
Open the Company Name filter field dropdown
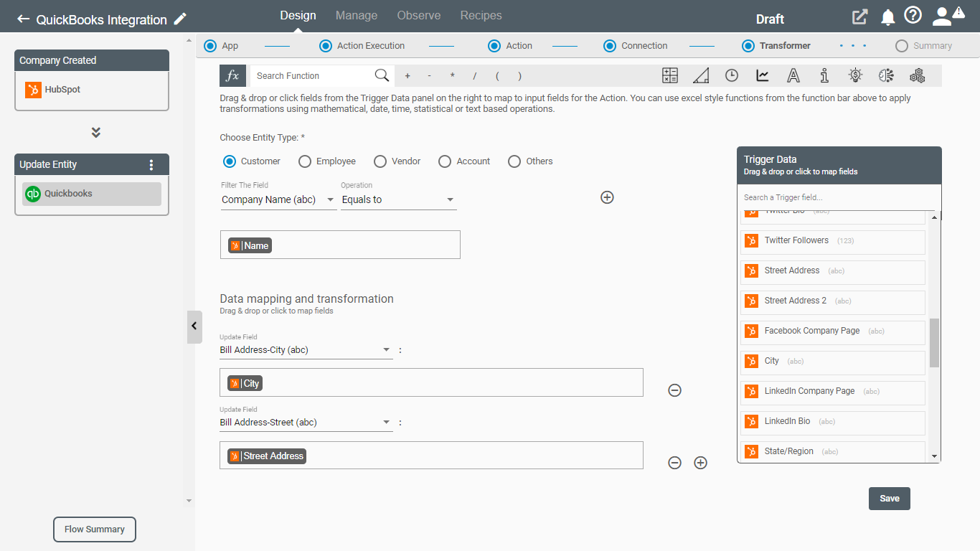(278, 200)
